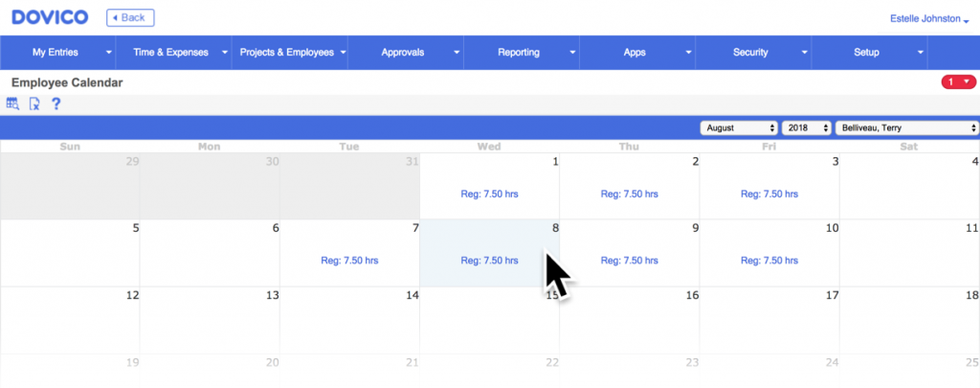This screenshot has width=980, height=388.
Task: Open the Reporting menu
Action: click(522, 53)
